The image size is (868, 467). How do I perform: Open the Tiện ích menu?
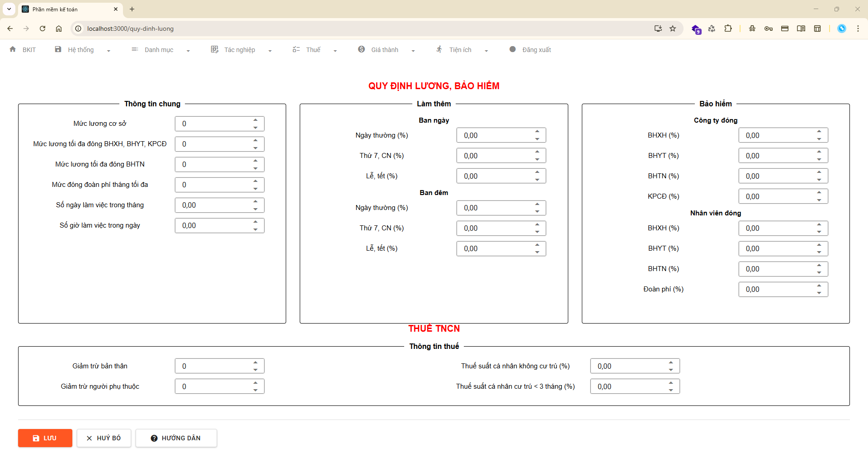460,50
